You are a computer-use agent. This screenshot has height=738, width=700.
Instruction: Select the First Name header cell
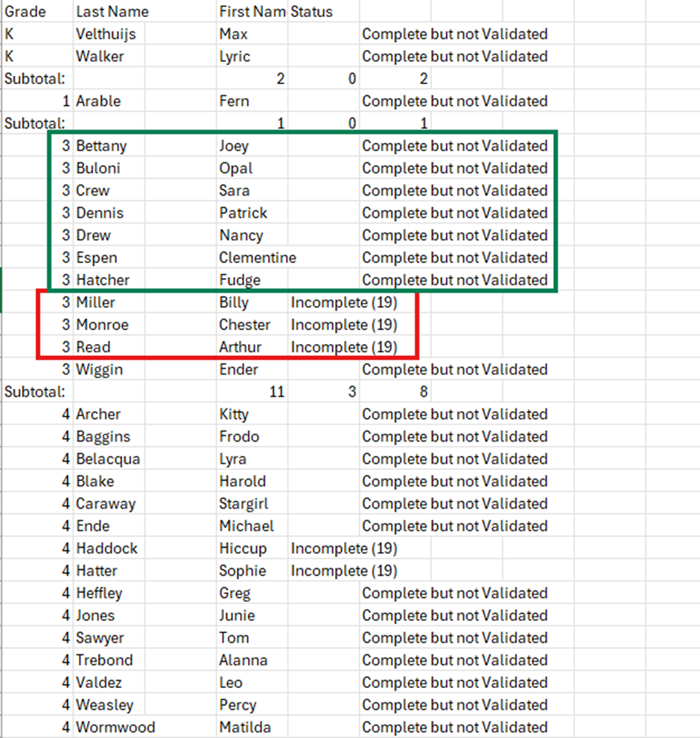pyautogui.click(x=252, y=11)
